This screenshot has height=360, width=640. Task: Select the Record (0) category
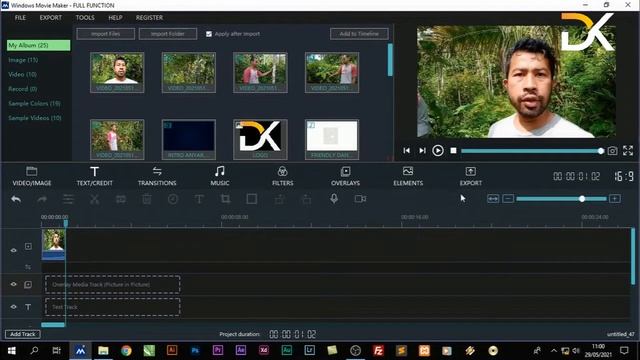[x=22, y=89]
